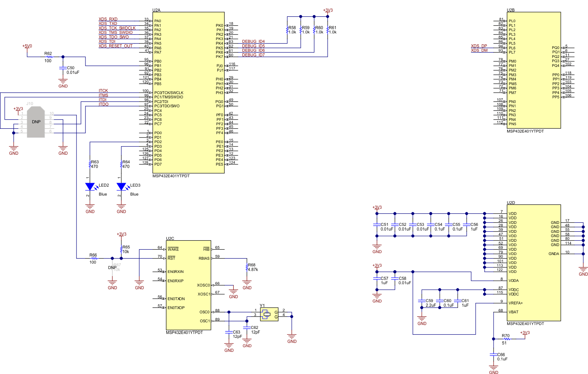Click the U2D designator text
The width and height of the screenshot is (588, 374).
tap(511, 203)
